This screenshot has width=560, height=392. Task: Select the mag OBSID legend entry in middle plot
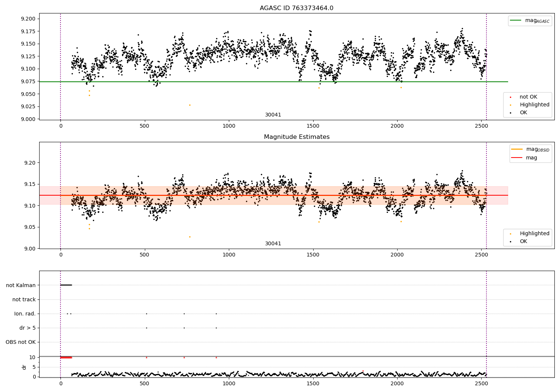pos(531,149)
